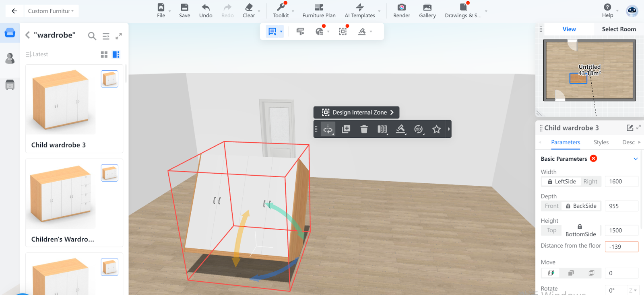Open the Gallery icon

427,8
